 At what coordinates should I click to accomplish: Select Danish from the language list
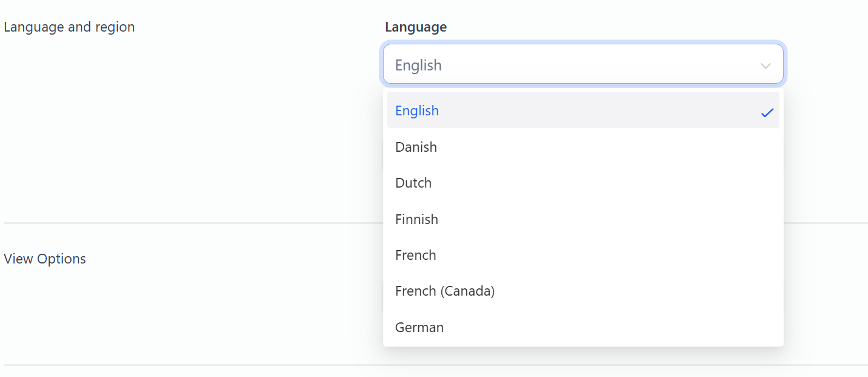coord(416,147)
